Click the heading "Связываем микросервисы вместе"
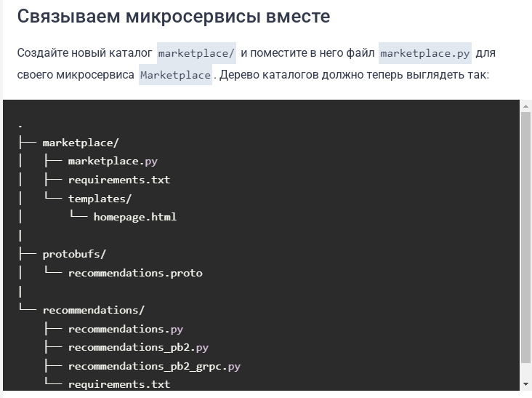532x398 pixels. (174, 17)
